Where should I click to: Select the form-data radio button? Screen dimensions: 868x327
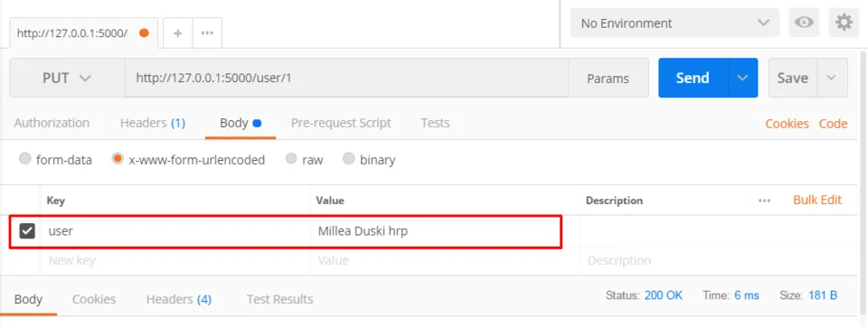tap(25, 159)
